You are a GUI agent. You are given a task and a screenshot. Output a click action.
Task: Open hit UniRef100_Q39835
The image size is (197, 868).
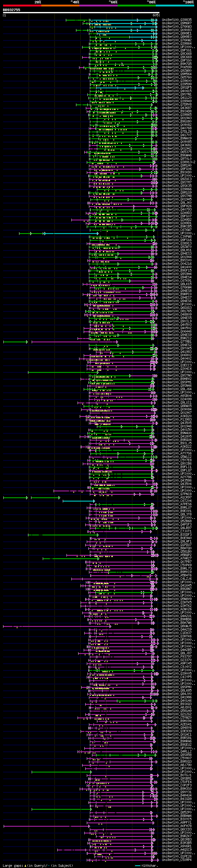[x=177, y=20]
